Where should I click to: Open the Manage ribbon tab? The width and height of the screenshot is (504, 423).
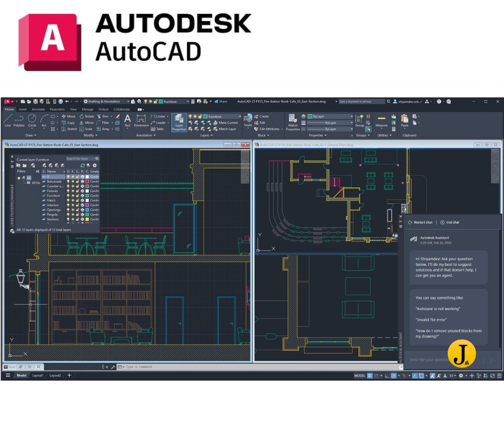click(87, 110)
